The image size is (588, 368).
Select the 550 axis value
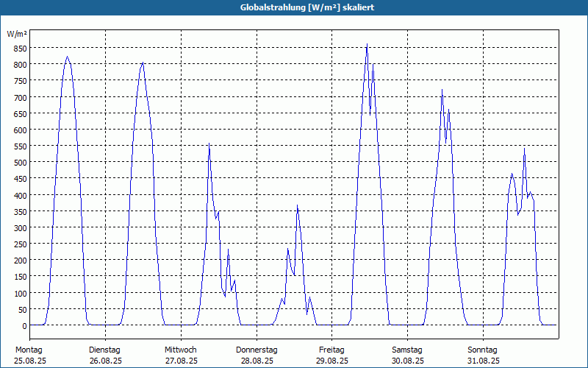click(21, 146)
